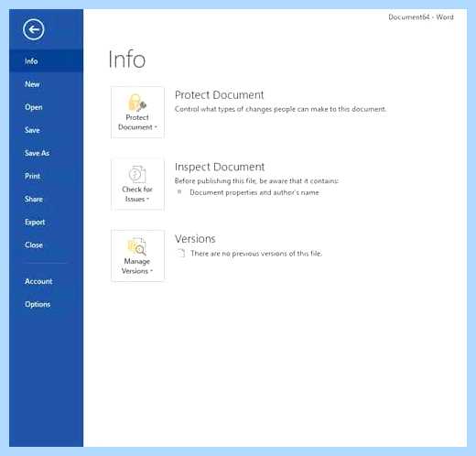This screenshot has width=476, height=456.
Task: Open the New page in sidebar
Action: pos(46,84)
